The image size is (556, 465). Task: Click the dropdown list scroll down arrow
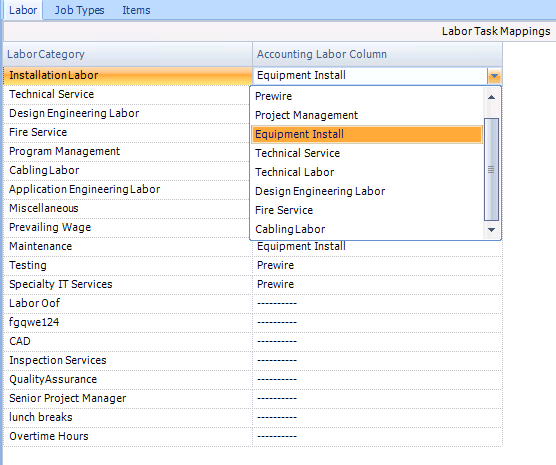(491, 230)
